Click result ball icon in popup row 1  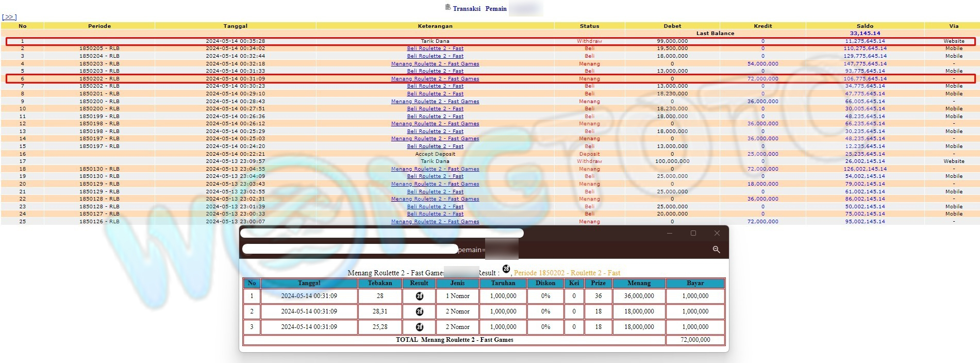click(419, 296)
